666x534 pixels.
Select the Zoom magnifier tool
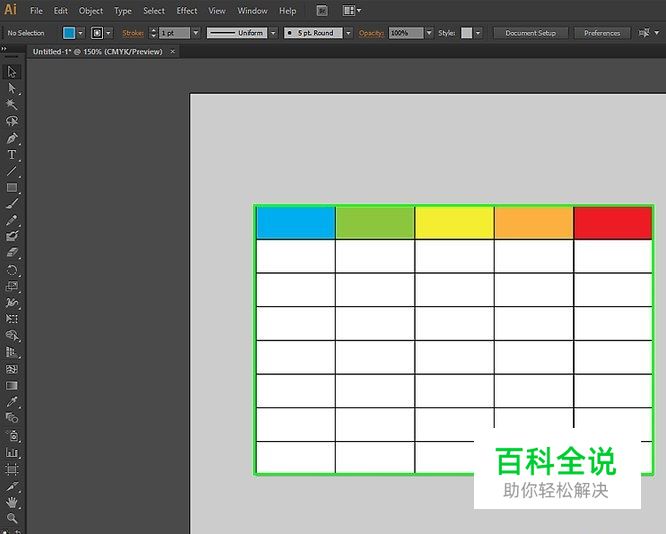coord(12,519)
